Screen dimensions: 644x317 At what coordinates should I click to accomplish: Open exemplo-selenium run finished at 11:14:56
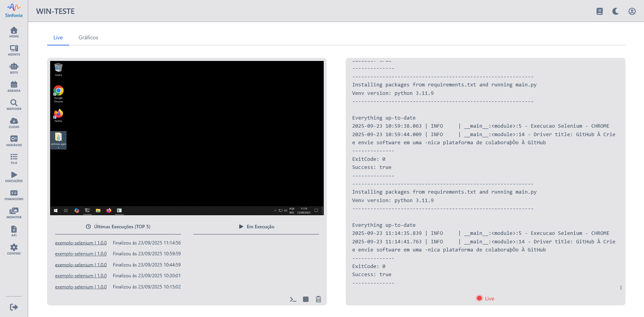81,243
